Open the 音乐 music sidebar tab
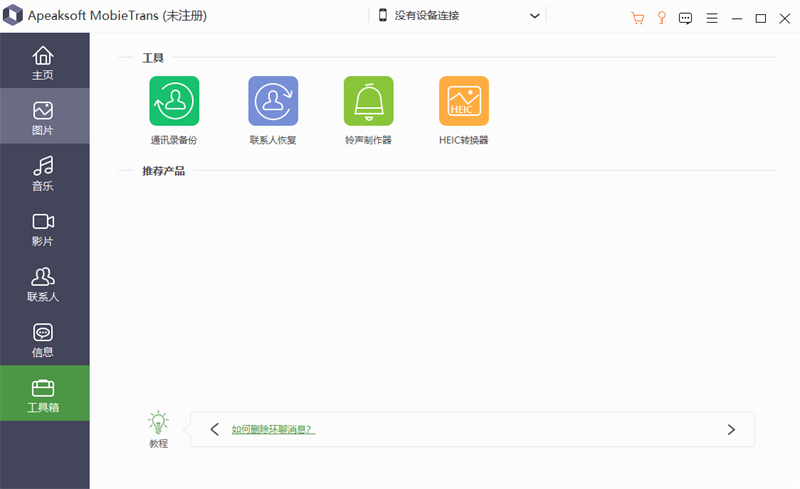 pos(44,172)
